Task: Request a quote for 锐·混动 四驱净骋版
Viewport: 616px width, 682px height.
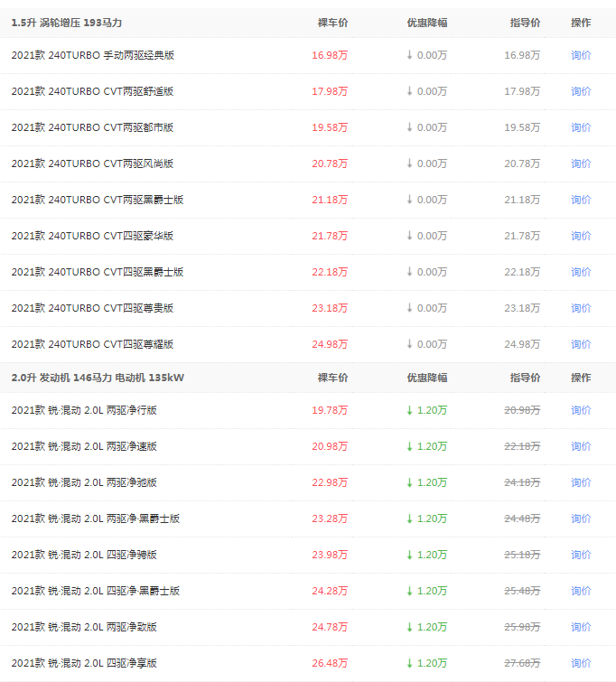Action: coord(581,555)
